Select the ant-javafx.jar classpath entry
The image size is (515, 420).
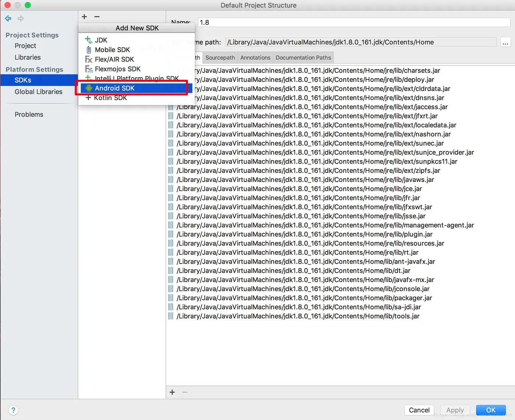[x=306, y=262]
